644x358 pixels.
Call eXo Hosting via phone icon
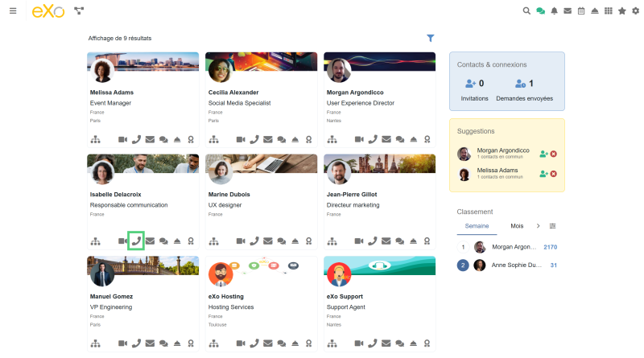(x=254, y=344)
